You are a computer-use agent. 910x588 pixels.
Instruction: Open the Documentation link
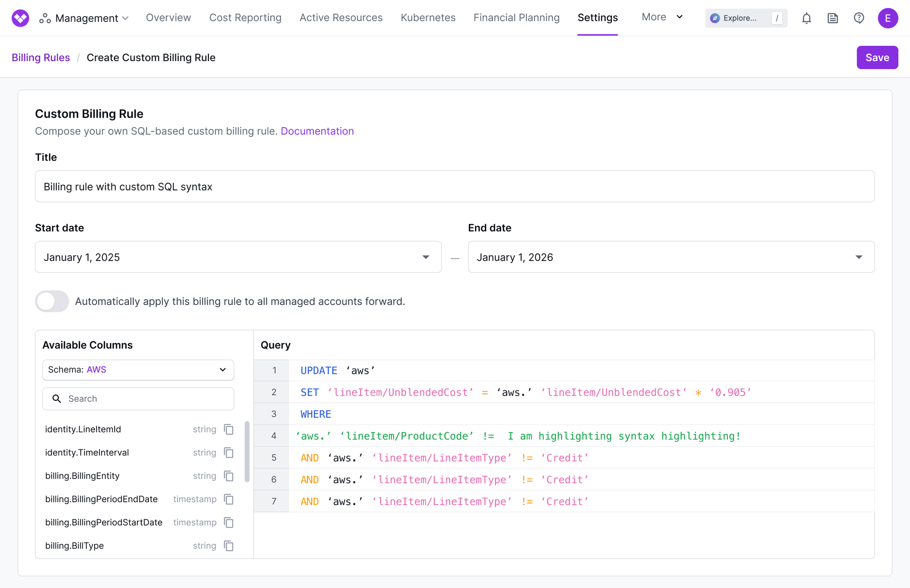click(x=317, y=131)
